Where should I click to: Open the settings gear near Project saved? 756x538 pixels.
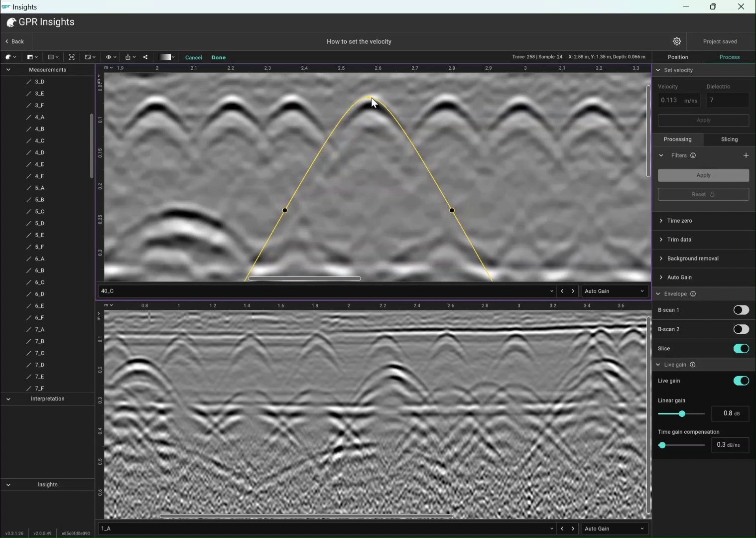(x=677, y=41)
